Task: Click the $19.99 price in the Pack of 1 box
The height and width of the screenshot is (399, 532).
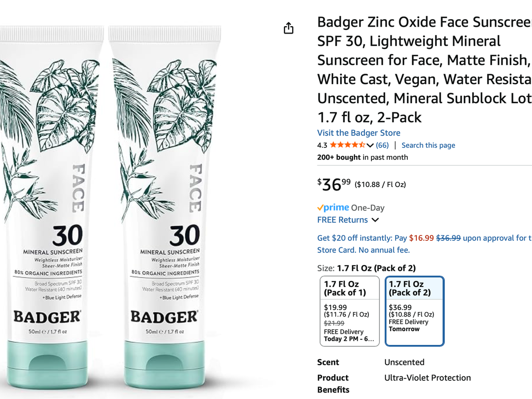Action: [x=336, y=307]
